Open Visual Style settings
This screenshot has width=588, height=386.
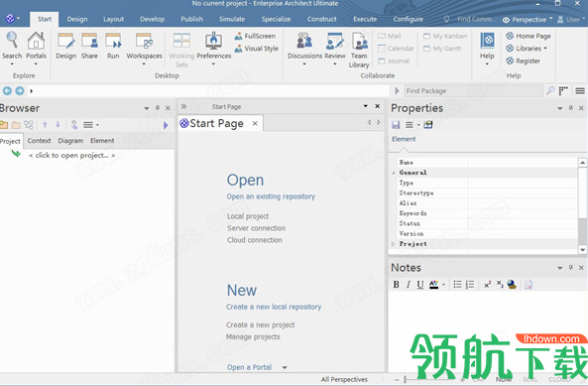[257, 49]
